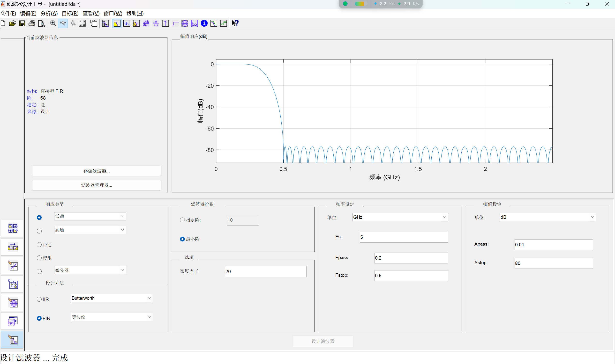Viewport: 615px width, 364px height.
Task: Open the 目标(R) menu
Action: pos(70,14)
